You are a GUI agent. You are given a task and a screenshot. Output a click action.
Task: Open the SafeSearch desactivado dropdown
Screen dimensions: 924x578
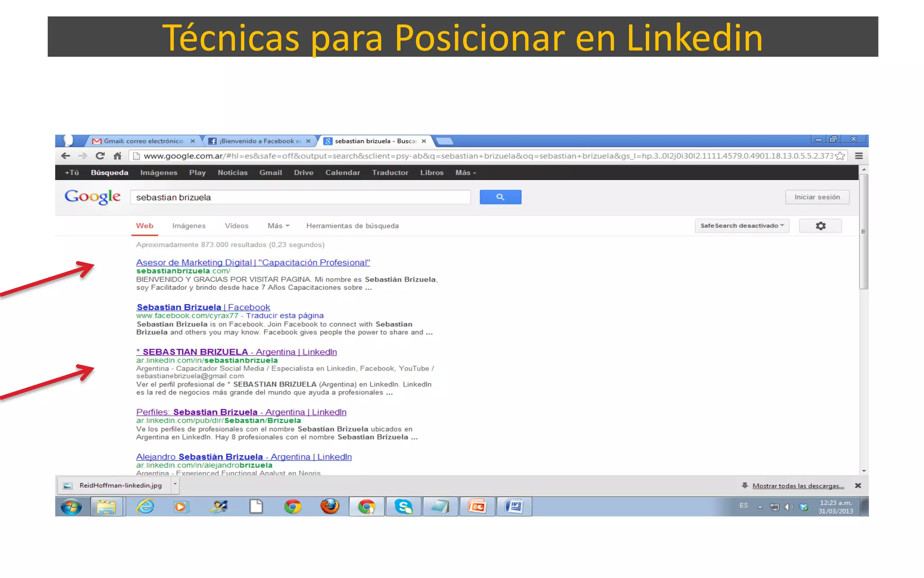[x=742, y=226]
